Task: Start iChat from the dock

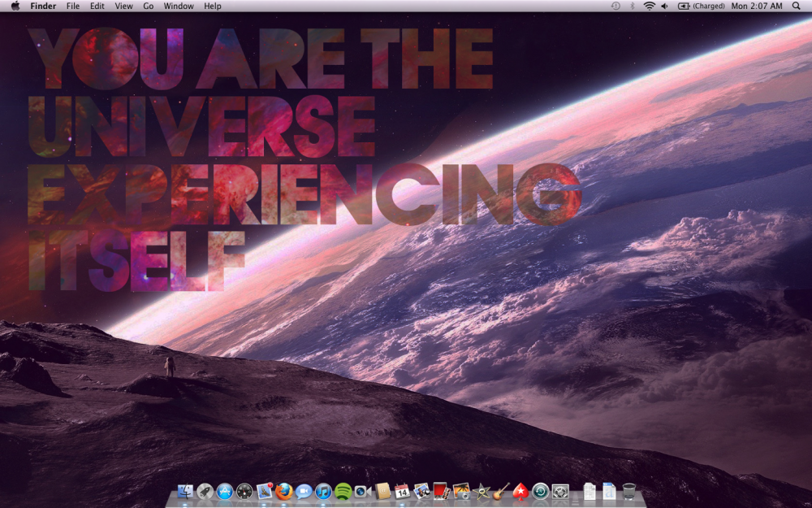Action: pos(302,492)
